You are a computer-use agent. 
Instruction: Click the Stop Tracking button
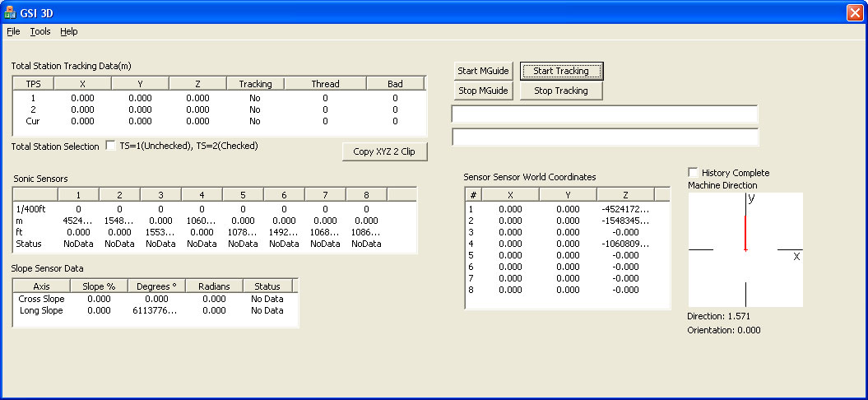(561, 91)
